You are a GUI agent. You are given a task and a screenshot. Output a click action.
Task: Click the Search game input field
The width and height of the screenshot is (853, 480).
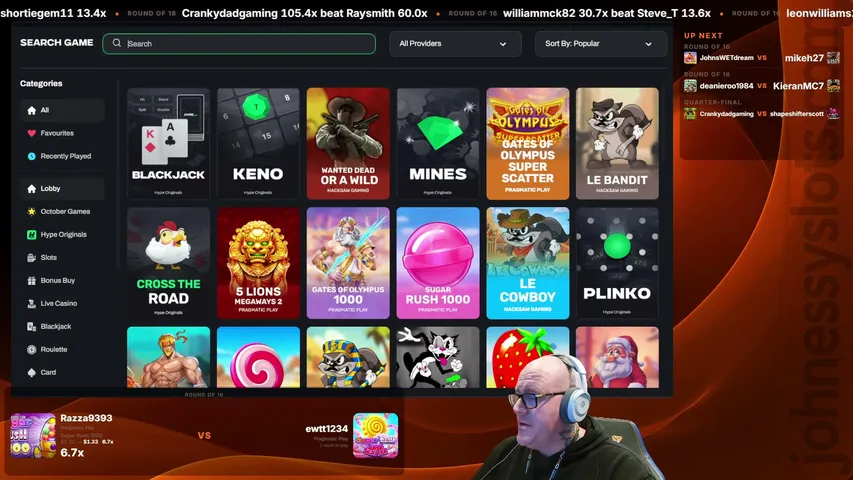pos(239,44)
